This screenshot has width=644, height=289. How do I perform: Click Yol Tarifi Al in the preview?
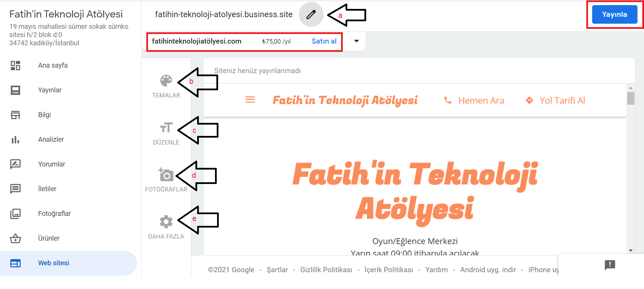pyautogui.click(x=562, y=100)
